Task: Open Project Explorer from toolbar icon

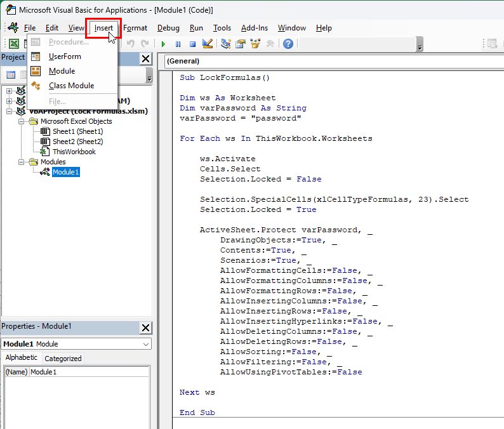Action: [x=226, y=43]
